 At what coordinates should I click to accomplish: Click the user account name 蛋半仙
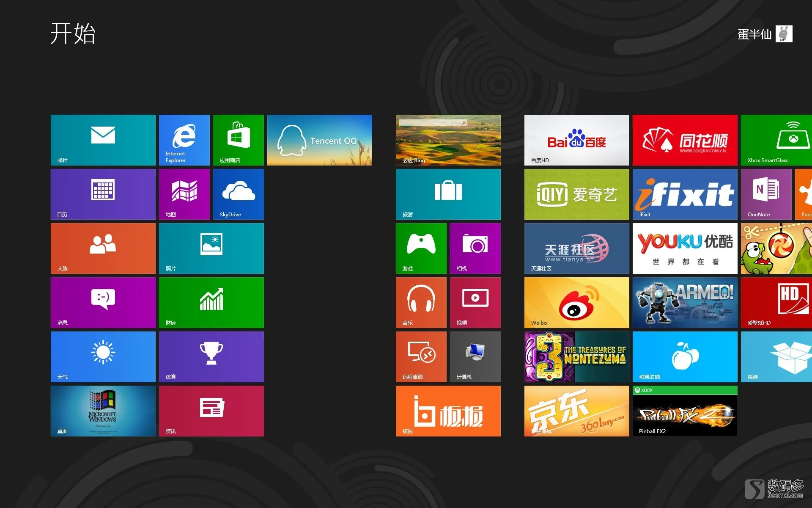point(754,34)
